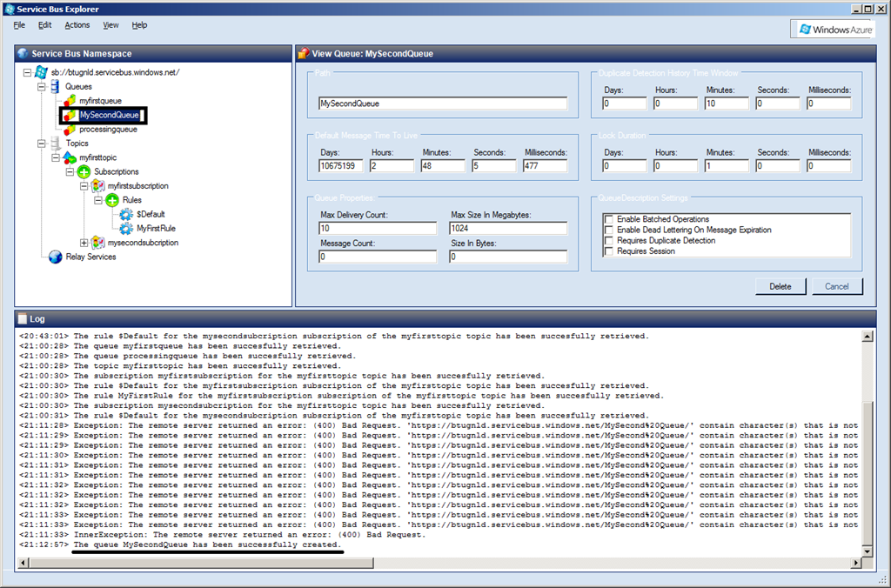Click the Max Delivery Count field

tap(378, 229)
